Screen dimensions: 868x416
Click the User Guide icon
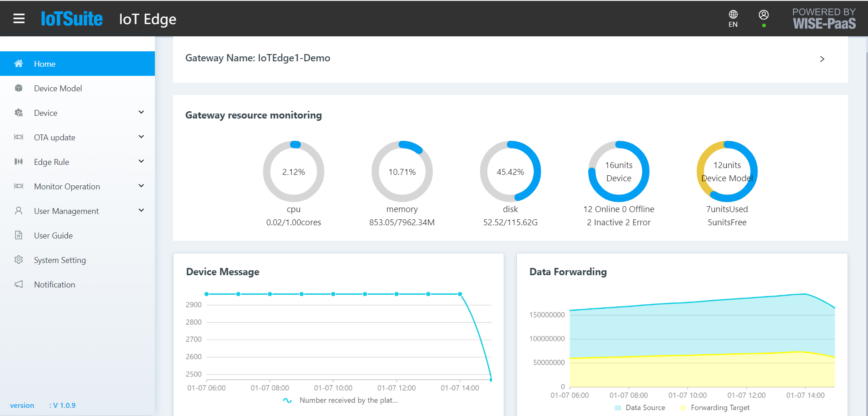click(18, 235)
